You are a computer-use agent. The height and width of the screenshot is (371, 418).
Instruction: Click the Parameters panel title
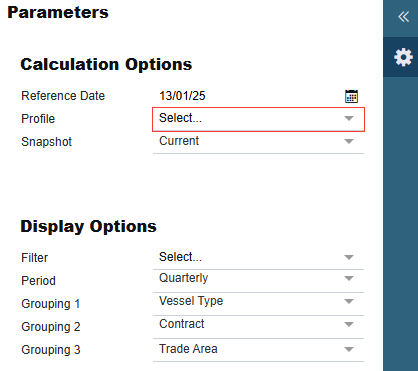58,13
